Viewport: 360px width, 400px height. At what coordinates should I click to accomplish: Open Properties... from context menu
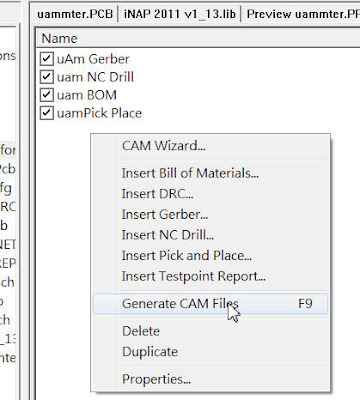click(210, 379)
